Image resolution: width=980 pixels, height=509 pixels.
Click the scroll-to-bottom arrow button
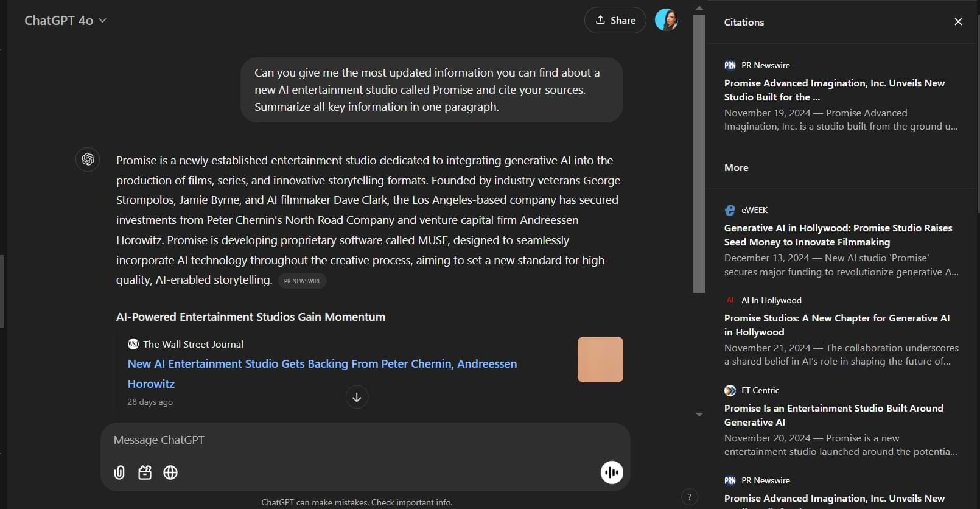pyautogui.click(x=357, y=397)
